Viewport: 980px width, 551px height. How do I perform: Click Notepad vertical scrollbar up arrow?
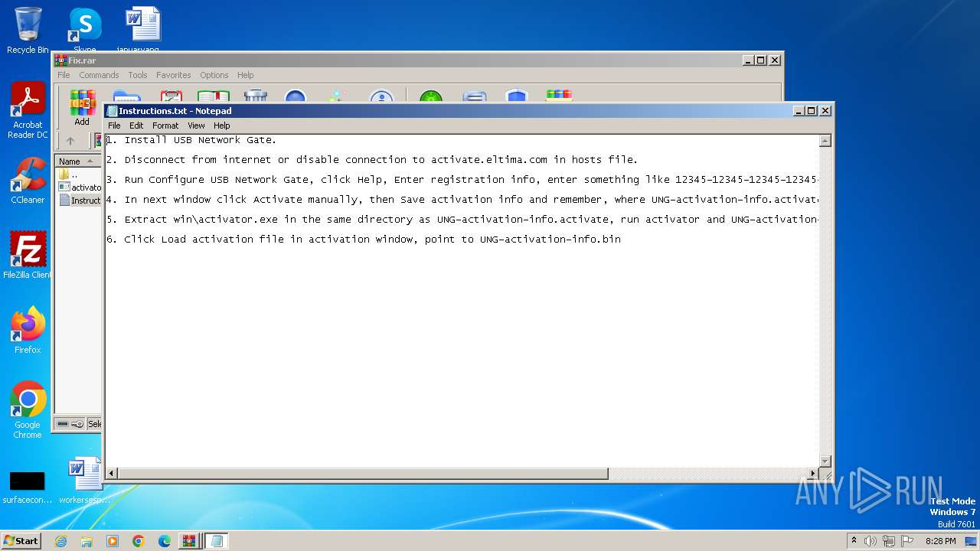pyautogui.click(x=825, y=141)
